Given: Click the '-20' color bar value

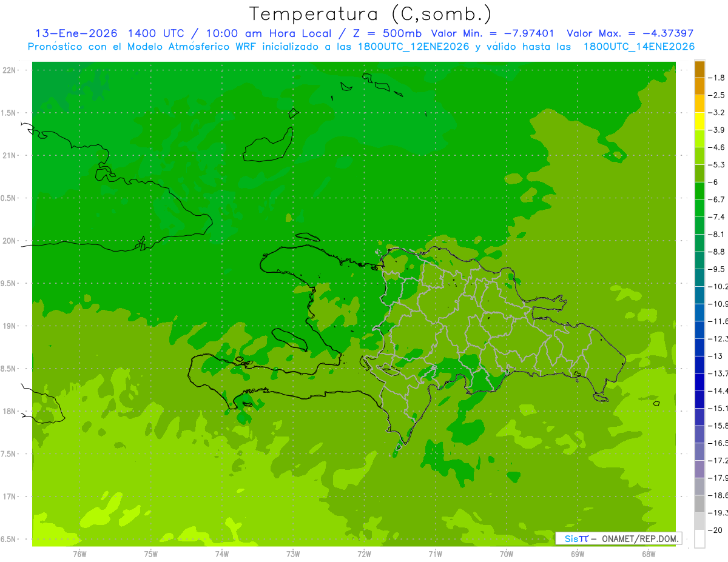Looking at the screenshot, I should [x=715, y=530].
